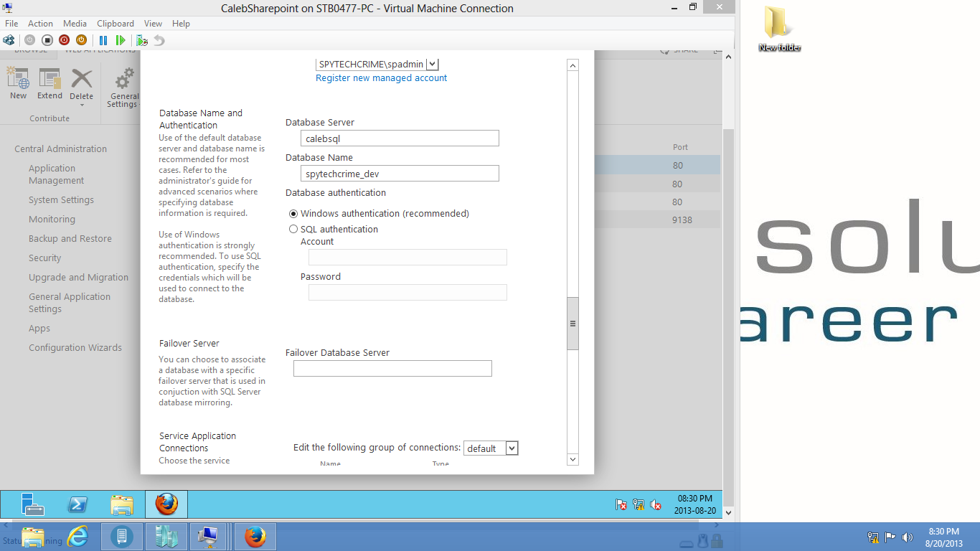Click the Action Center flag in VM tray

tap(621, 504)
